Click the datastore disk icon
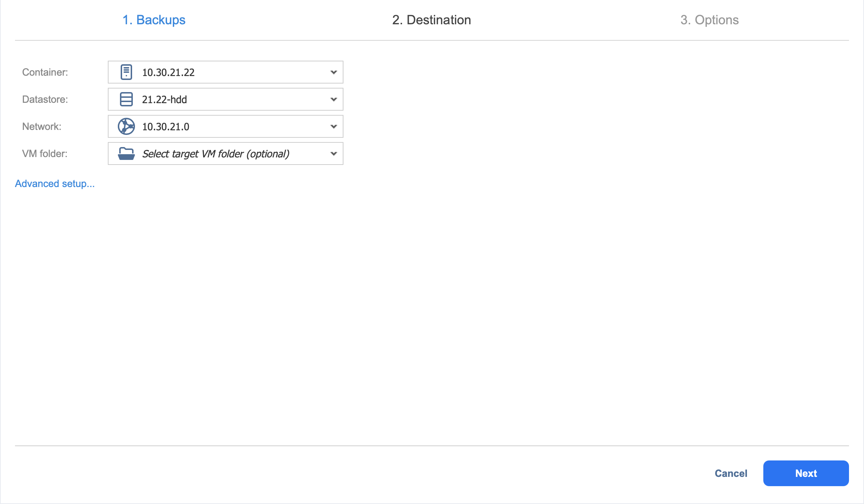The width and height of the screenshot is (864, 504). point(126,99)
